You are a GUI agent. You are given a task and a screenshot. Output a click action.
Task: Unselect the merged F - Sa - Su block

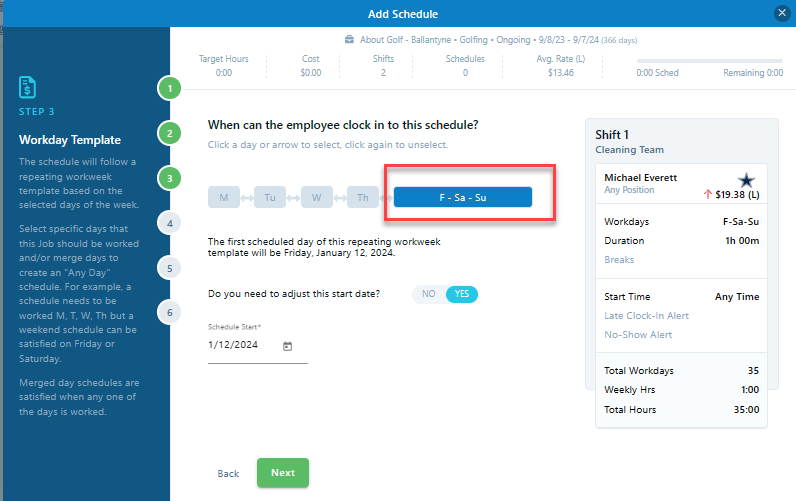click(463, 197)
